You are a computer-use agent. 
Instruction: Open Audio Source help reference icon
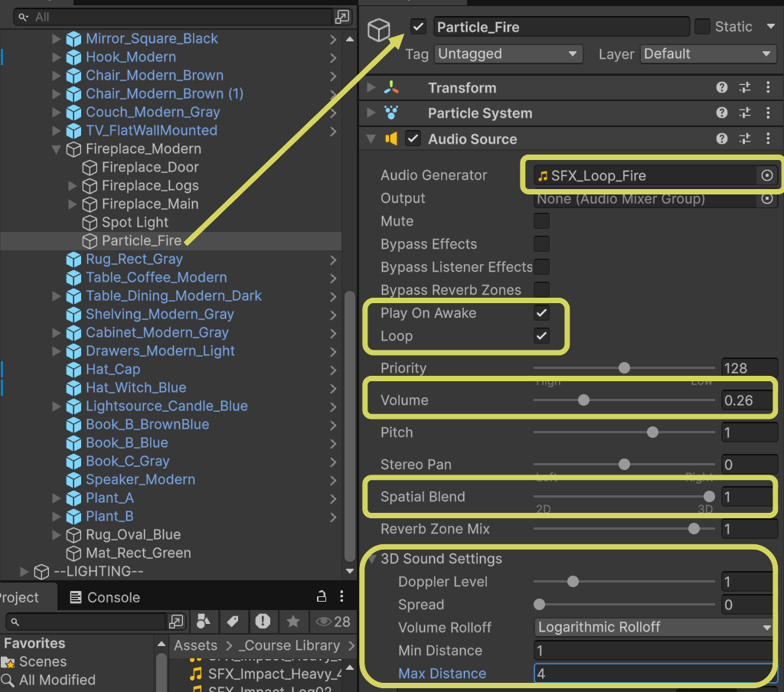(x=721, y=139)
